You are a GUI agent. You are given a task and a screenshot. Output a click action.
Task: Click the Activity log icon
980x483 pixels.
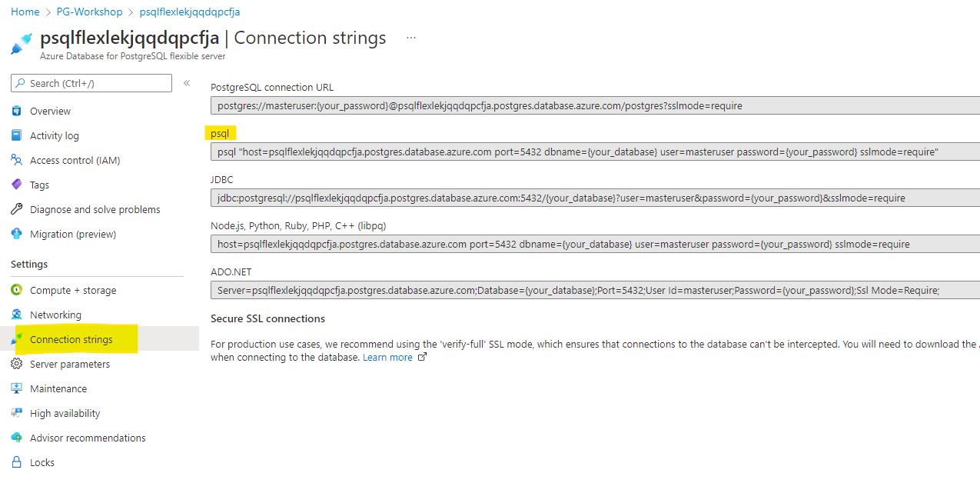click(x=16, y=136)
